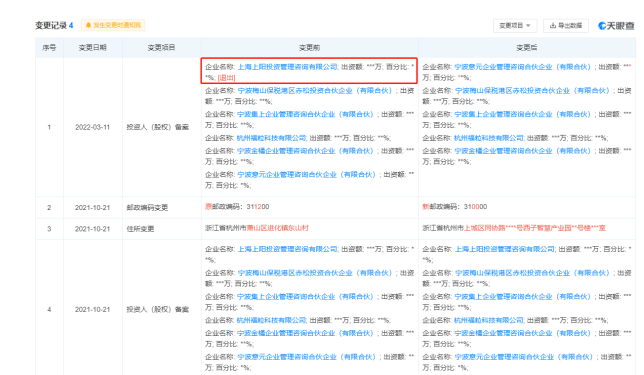Open 宁波集上企业管理咨询合伙企业 in record 4 变更前 cell
This screenshot has width=644, height=375.
(306, 297)
